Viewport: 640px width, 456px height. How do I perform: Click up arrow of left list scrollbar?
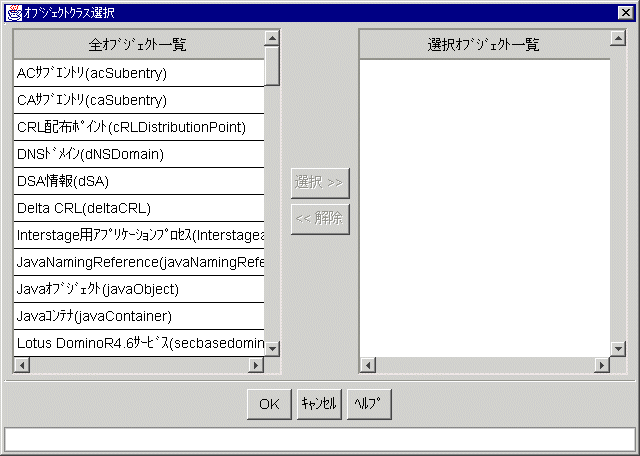272,38
